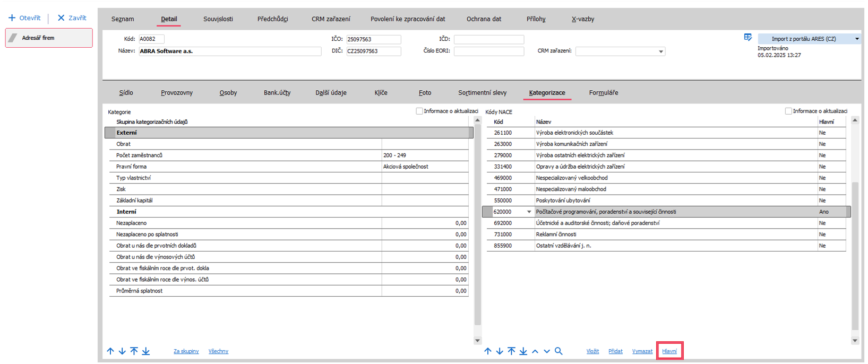Expand the Import z portálu ARES arrow
Image resolution: width=868 pixels, height=364 pixels.
click(857, 39)
